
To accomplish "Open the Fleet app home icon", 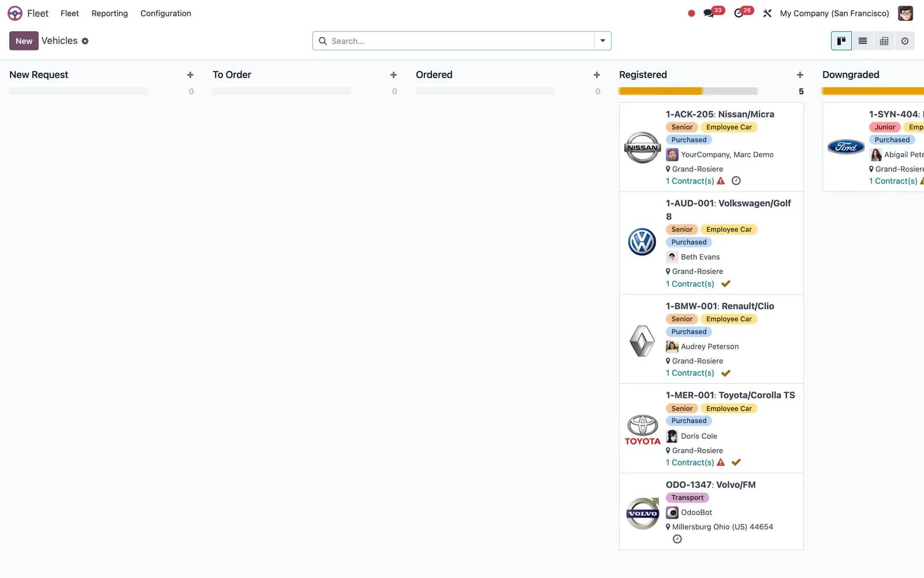I will 15,13.
